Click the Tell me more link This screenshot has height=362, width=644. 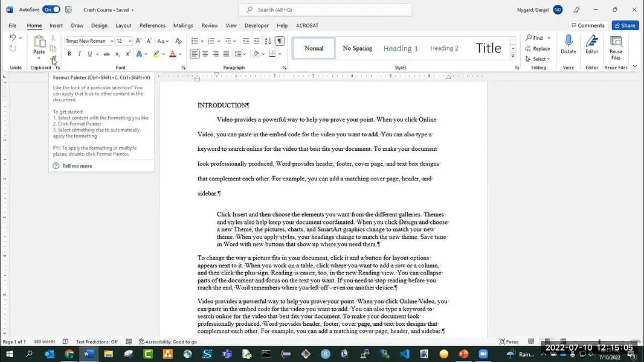click(x=77, y=166)
